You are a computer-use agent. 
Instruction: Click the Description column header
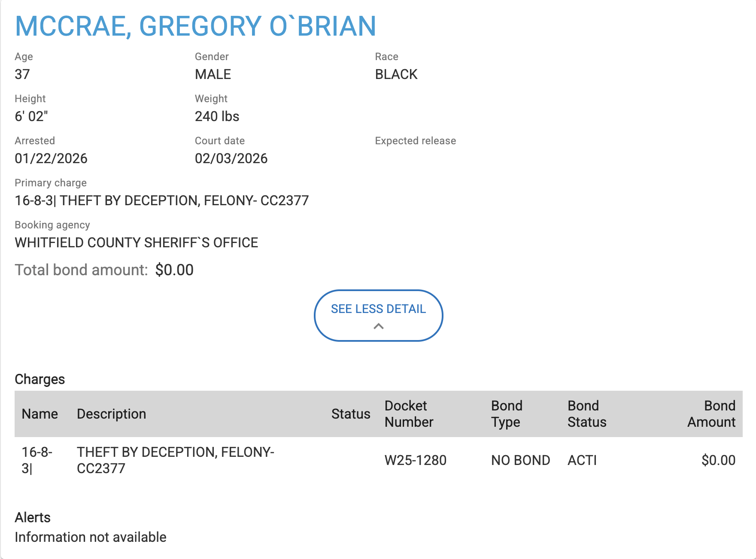point(111,414)
